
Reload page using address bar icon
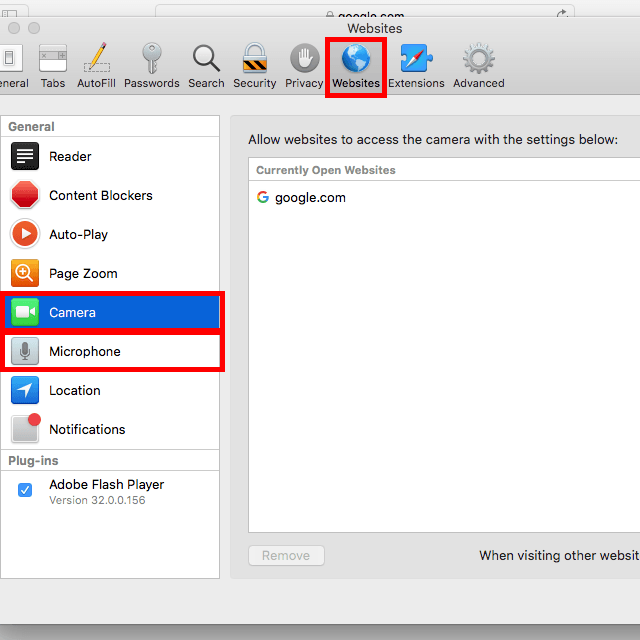(562, 13)
